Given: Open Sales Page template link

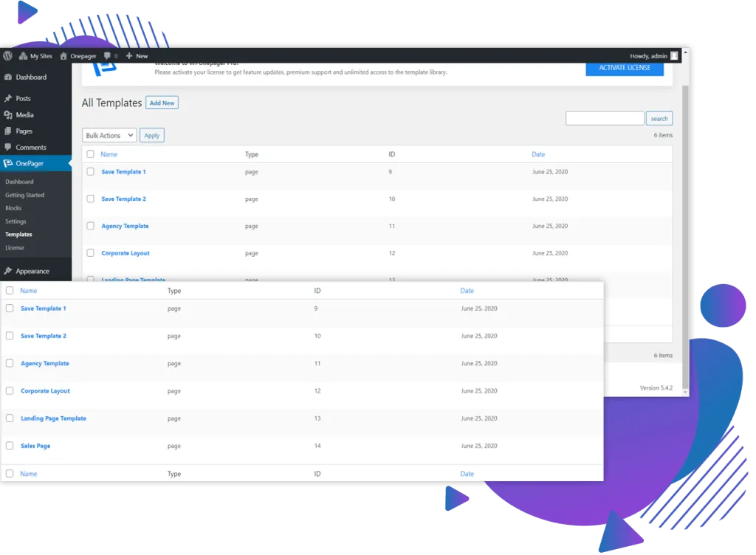Looking at the screenshot, I should (35, 446).
